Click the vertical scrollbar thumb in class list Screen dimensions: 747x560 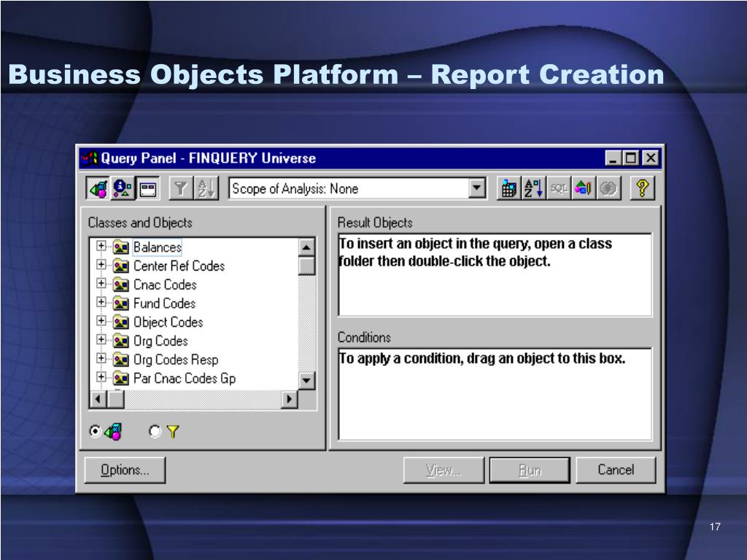[x=306, y=265]
